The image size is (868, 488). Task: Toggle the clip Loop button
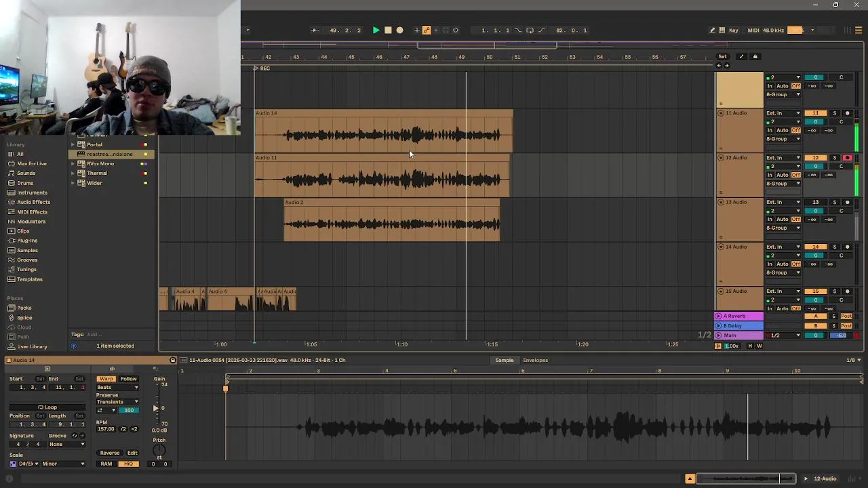47,407
